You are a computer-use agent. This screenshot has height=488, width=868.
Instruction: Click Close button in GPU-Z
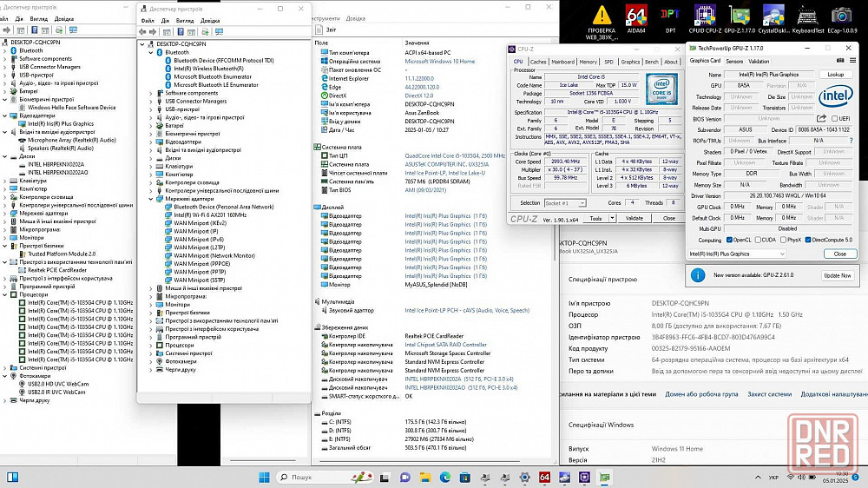coord(839,254)
